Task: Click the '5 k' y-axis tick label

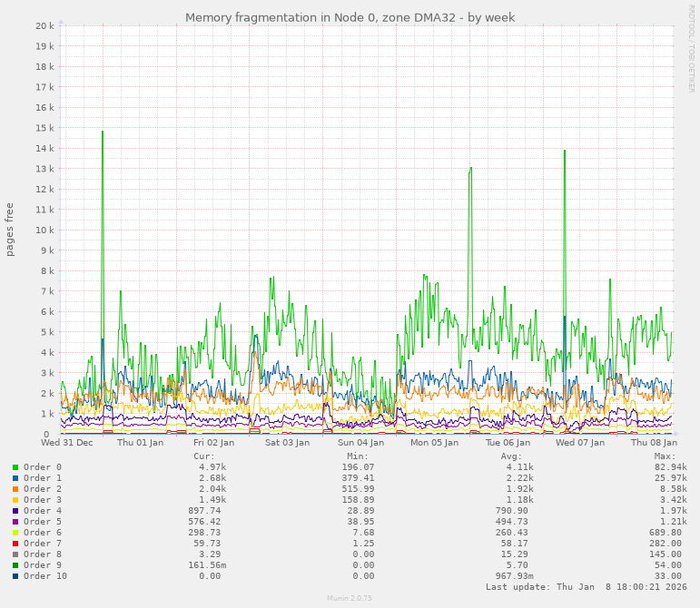Action: click(x=47, y=332)
